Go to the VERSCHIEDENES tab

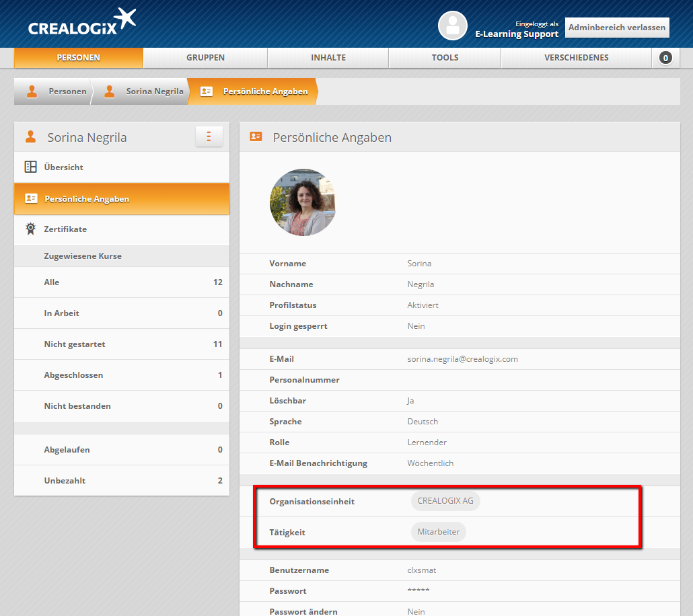[x=577, y=58]
